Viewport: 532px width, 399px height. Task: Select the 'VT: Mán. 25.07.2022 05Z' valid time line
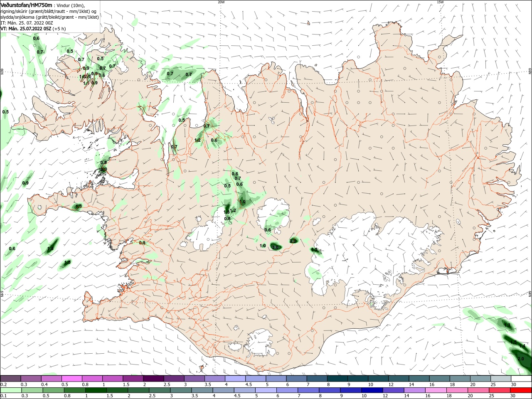coord(26,29)
